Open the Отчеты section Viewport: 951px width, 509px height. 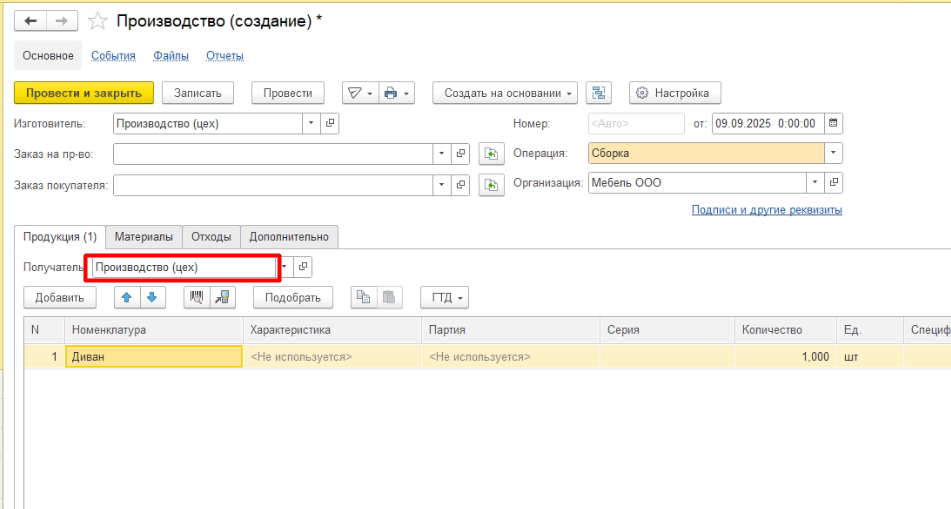[x=225, y=56]
